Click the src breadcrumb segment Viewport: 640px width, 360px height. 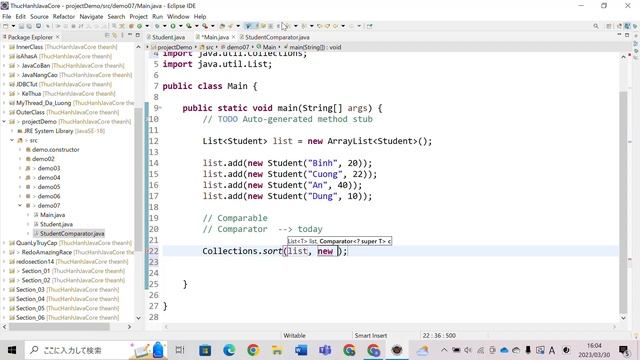[207, 47]
